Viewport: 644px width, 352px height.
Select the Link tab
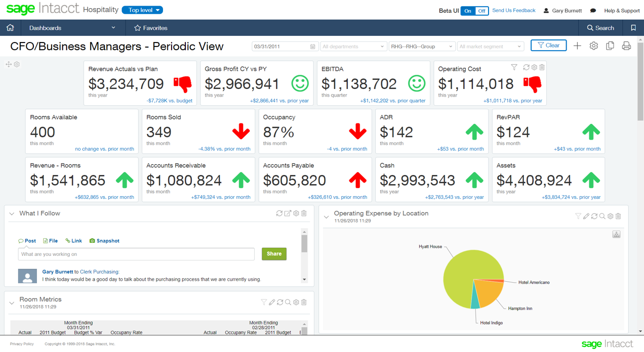73,241
